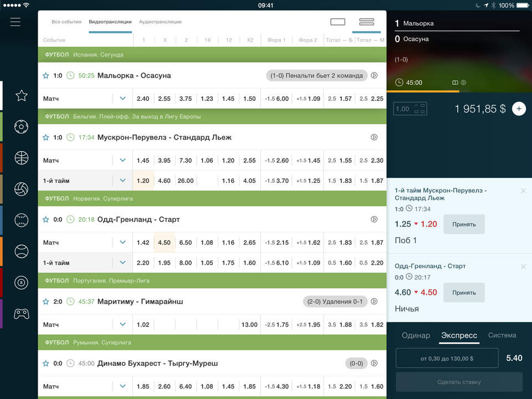
Task: Click Wi-Fi indicator in status bar
Action: [x=26, y=5]
